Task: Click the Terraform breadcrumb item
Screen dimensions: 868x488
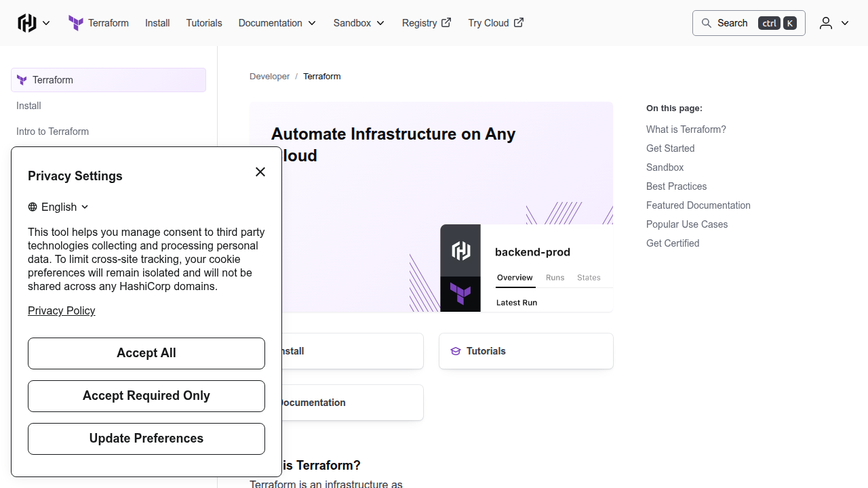Action: [x=322, y=77]
